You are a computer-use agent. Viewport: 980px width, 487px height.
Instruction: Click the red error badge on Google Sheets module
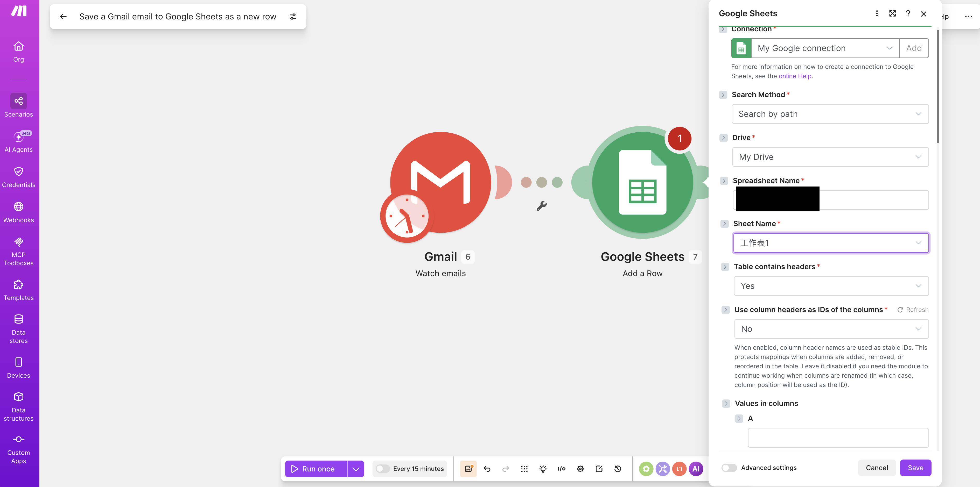point(680,139)
